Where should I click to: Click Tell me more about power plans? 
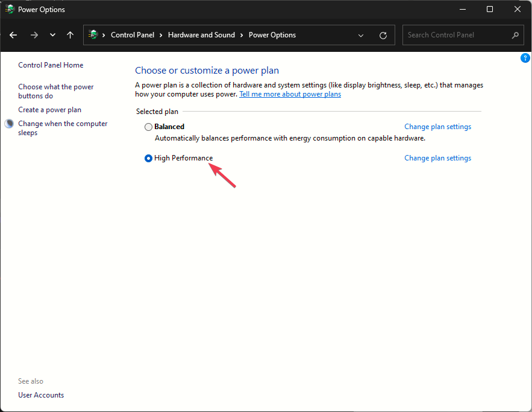[x=290, y=93]
